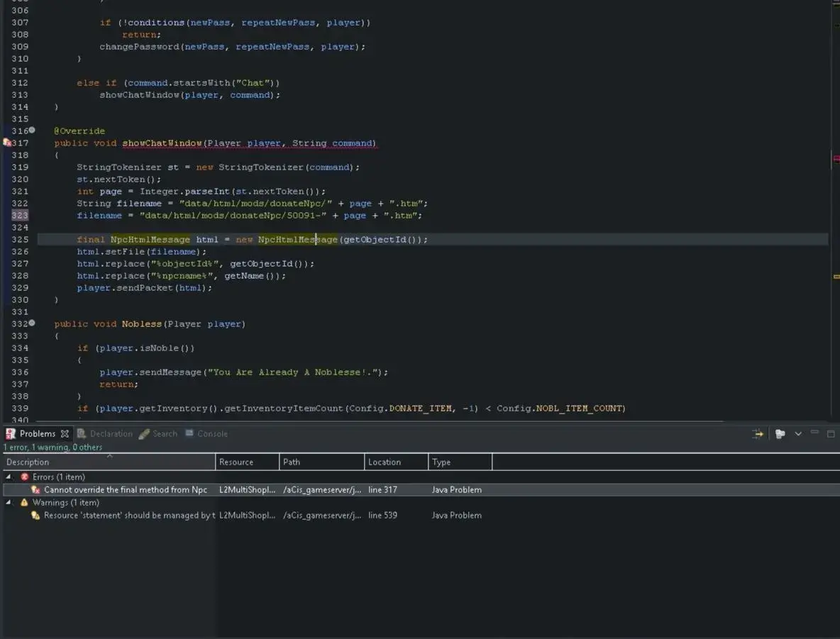
Task: Click the @Override annotation on line 316
Action: point(79,130)
